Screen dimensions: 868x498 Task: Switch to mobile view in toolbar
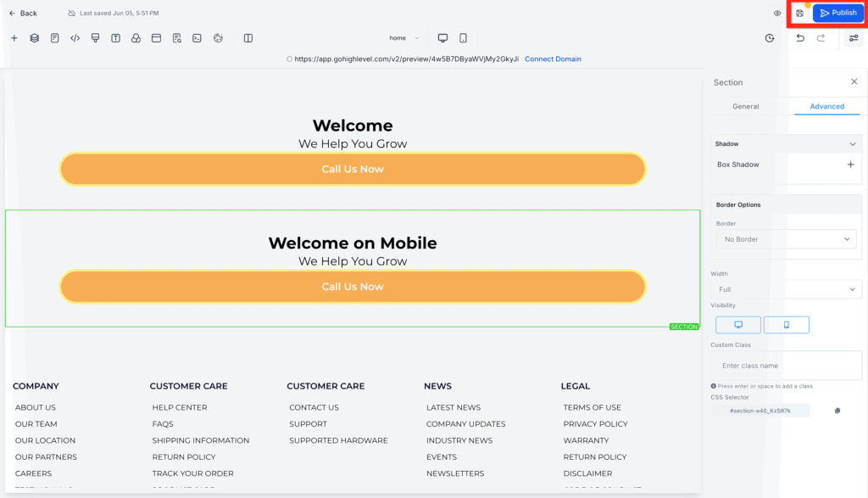tap(463, 38)
